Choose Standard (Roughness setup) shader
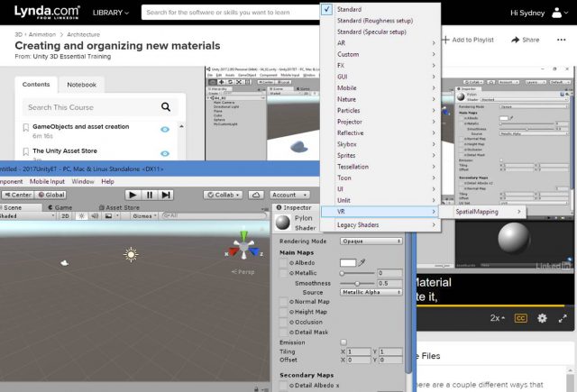The height and width of the screenshot is (392, 577). [380, 21]
